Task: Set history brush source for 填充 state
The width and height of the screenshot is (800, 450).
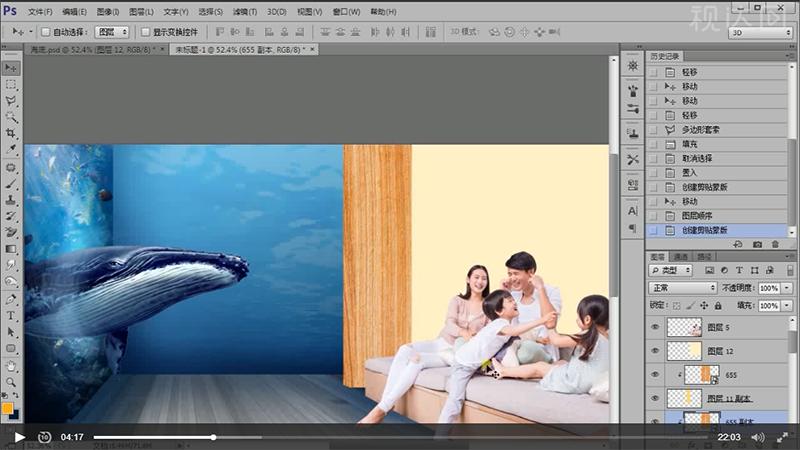Action: [653, 144]
